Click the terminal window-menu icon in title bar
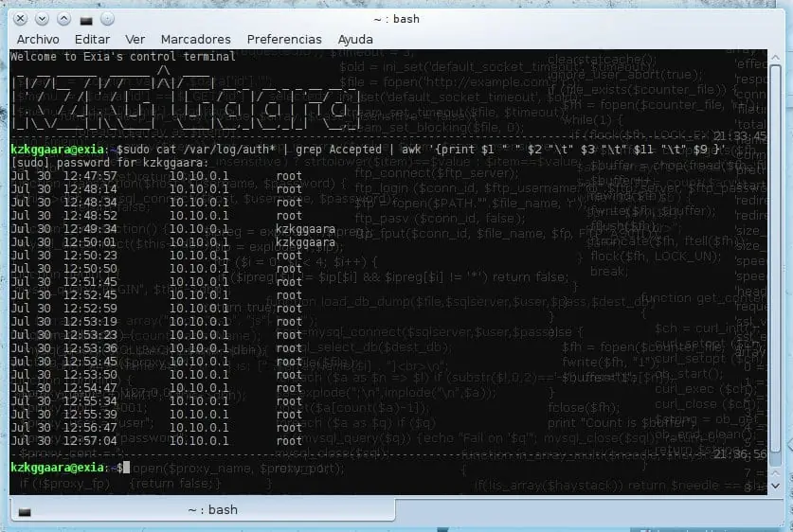The width and height of the screenshot is (793, 532). coord(86,20)
